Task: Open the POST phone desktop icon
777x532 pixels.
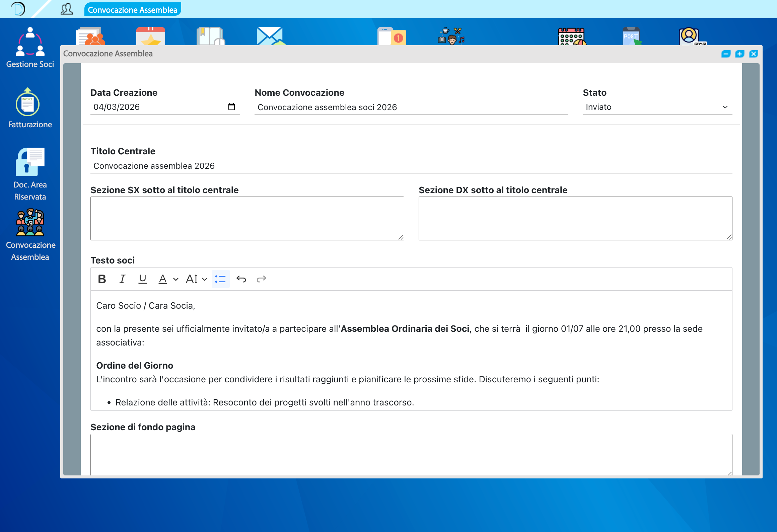Action: coord(632,36)
